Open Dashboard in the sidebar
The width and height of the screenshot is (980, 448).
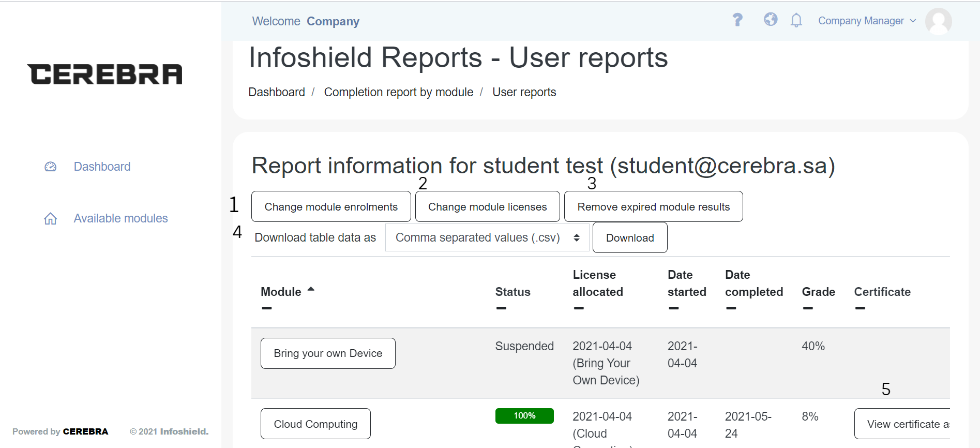(102, 167)
